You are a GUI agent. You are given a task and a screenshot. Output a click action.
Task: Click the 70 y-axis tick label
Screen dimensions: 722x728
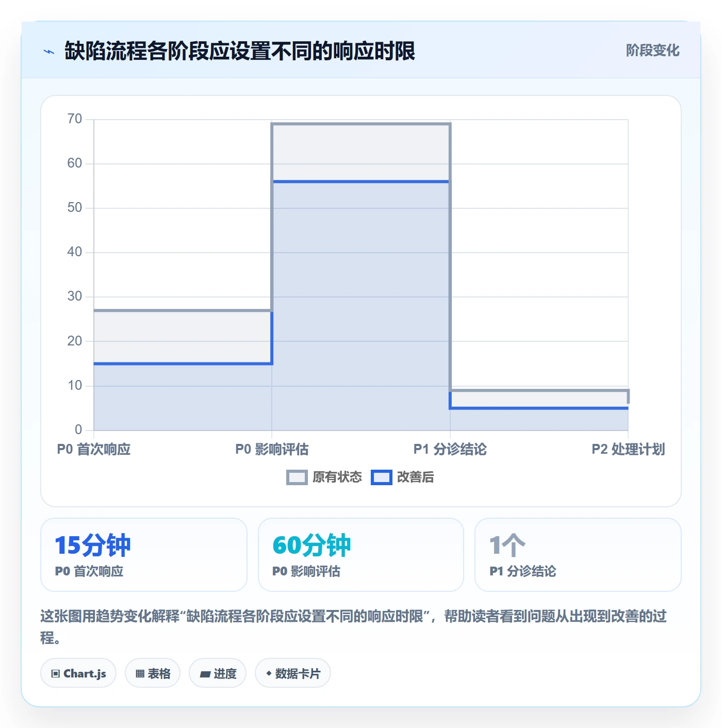pyautogui.click(x=75, y=119)
